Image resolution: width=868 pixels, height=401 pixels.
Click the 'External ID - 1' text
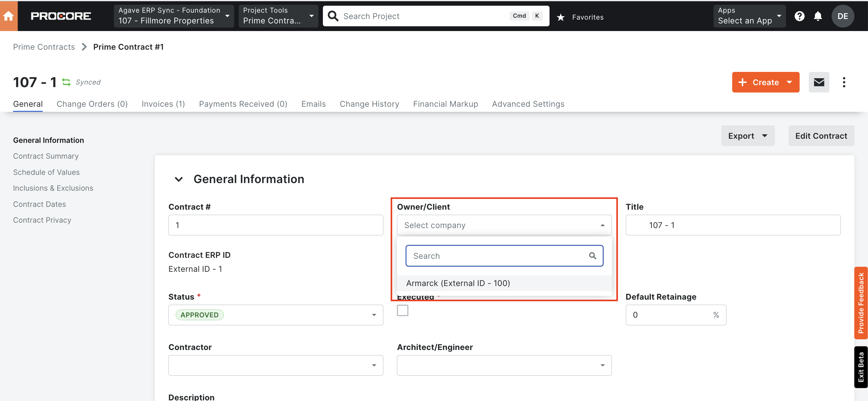pyautogui.click(x=195, y=269)
